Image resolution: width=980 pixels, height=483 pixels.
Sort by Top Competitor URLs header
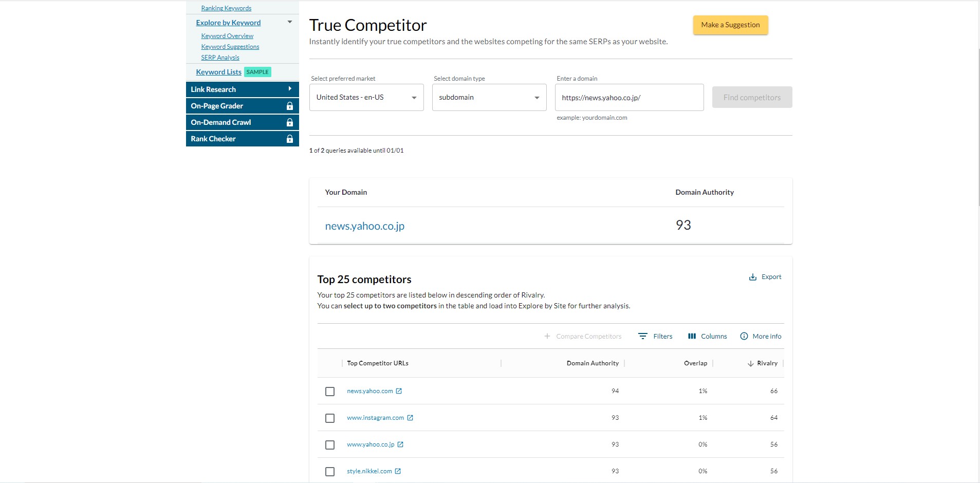(378, 363)
